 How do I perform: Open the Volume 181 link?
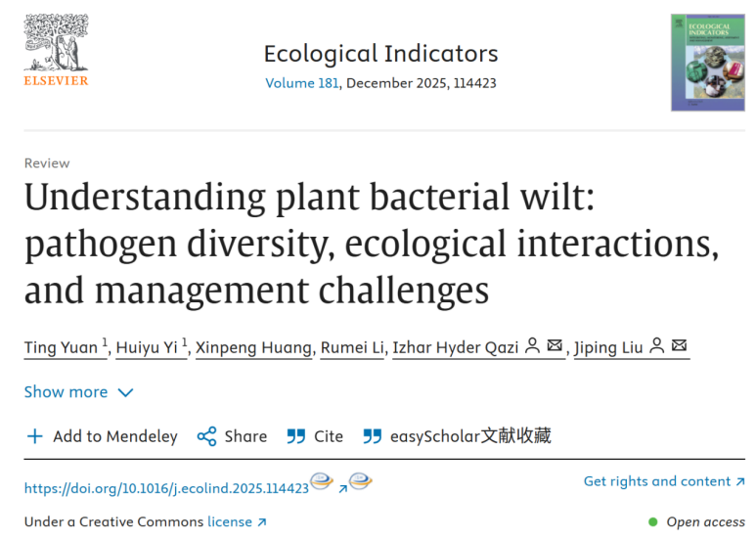click(302, 83)
